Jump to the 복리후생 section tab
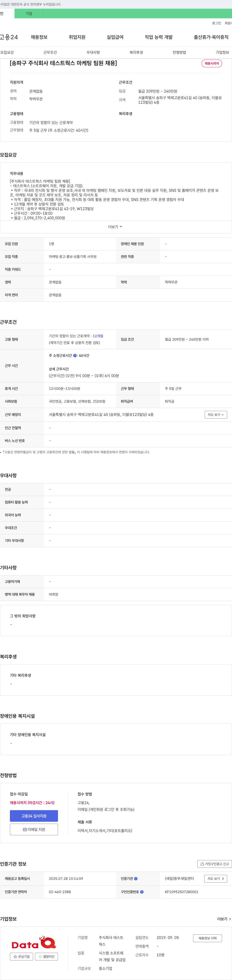Image resolution: width=232 pixels, height=980 pixels. 136,53
